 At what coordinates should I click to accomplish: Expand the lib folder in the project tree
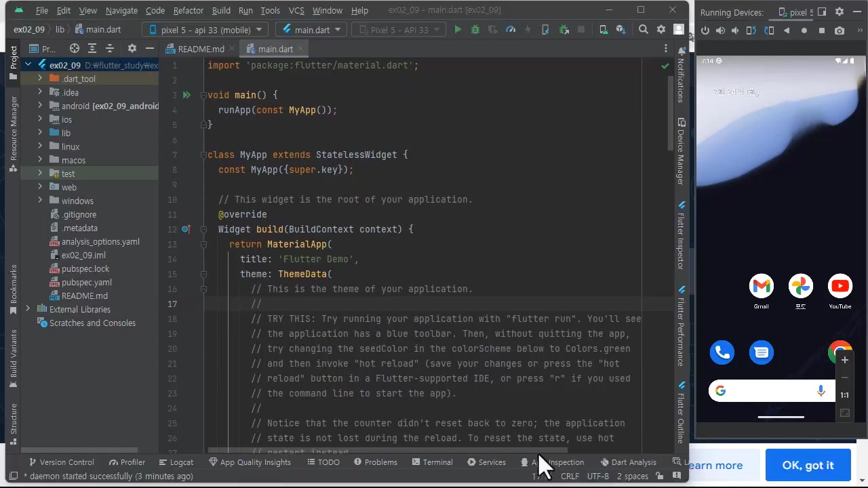tap(40, 133)
